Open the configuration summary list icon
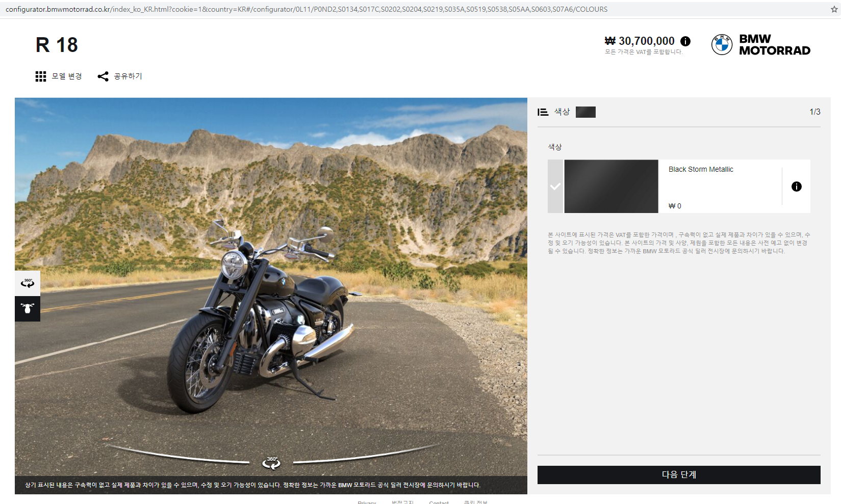Viewport: 841px width, 504px height. (543, 112)
